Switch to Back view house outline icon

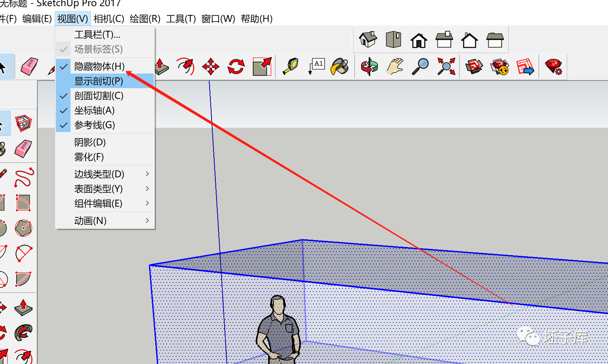tap(470, 40)
